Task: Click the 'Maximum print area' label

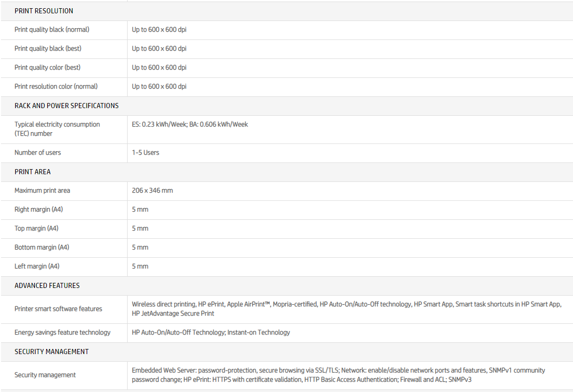Action: pyautogui.click(x=42, y=191)
